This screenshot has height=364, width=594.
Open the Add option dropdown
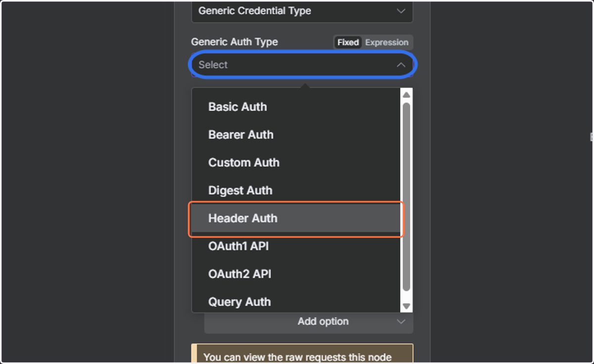[309, 322]
